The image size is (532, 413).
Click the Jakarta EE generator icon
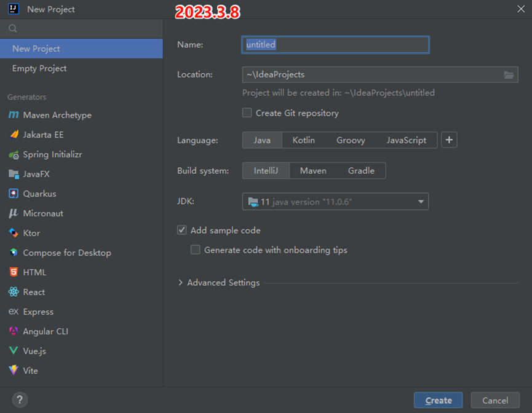(14, 135)
